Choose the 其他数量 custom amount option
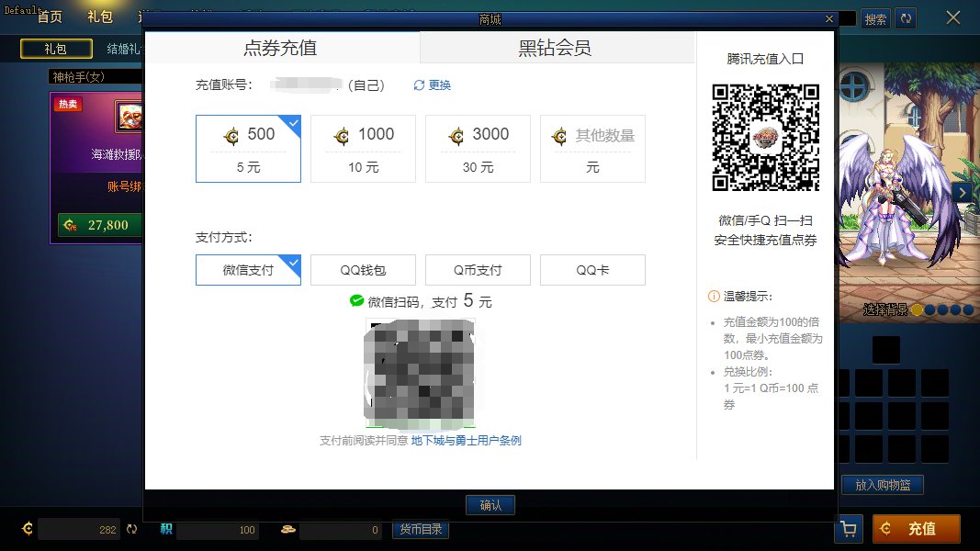This screenshot has width=980, height=551. 592,149
